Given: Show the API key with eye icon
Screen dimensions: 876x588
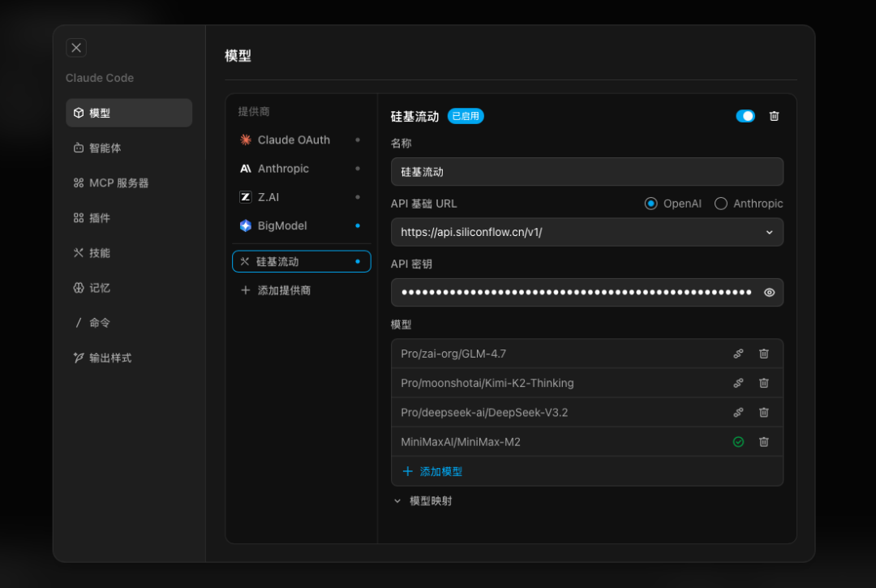Looking at the screenshot, I should 769,293.
